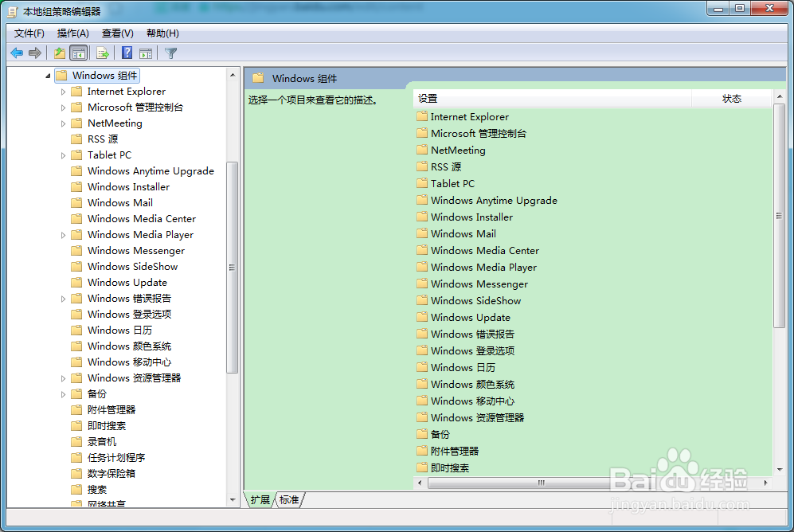This screenshot has width=794, height=532.
Task: Open the 文件(F) menu
Action: click(29, 33)
